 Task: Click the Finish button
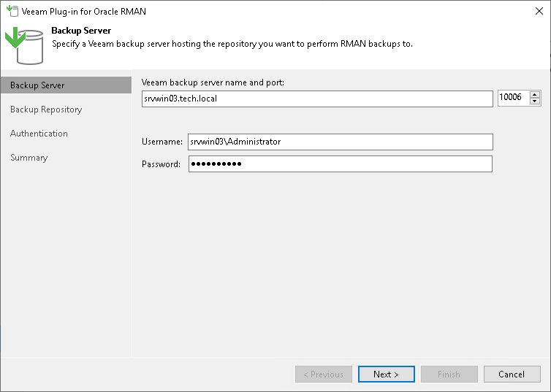[449, 374]
